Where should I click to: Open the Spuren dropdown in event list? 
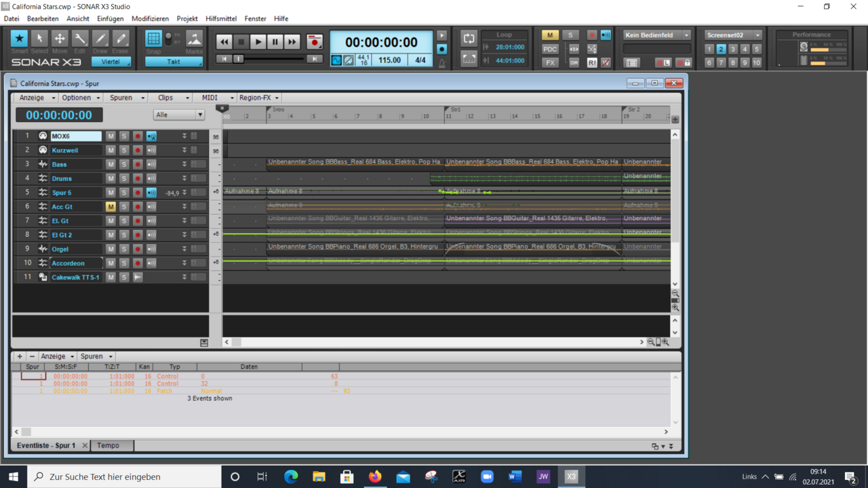96,356
